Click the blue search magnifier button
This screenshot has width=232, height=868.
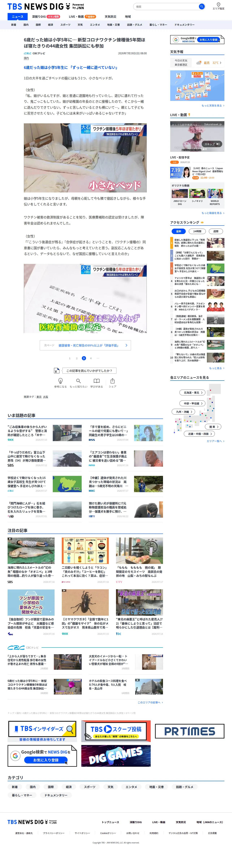(201, 6)
